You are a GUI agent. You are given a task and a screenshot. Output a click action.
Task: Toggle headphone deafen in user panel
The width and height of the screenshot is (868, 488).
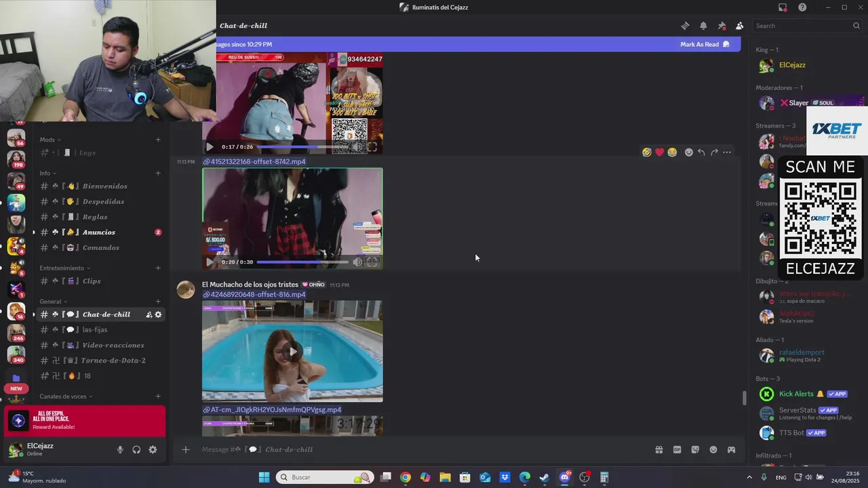136,449
